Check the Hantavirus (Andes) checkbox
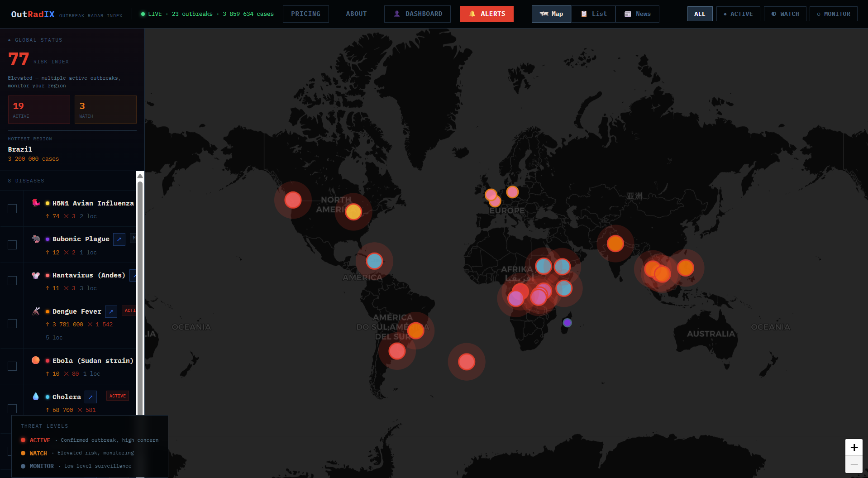This screenshot has width=868, height=478. (12, 281)
